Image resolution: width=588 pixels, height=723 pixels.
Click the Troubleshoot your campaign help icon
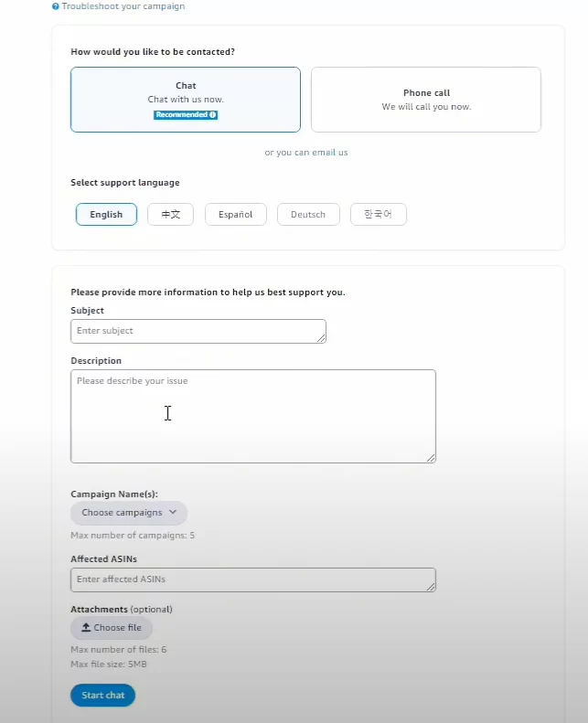(x=56, y=6)
